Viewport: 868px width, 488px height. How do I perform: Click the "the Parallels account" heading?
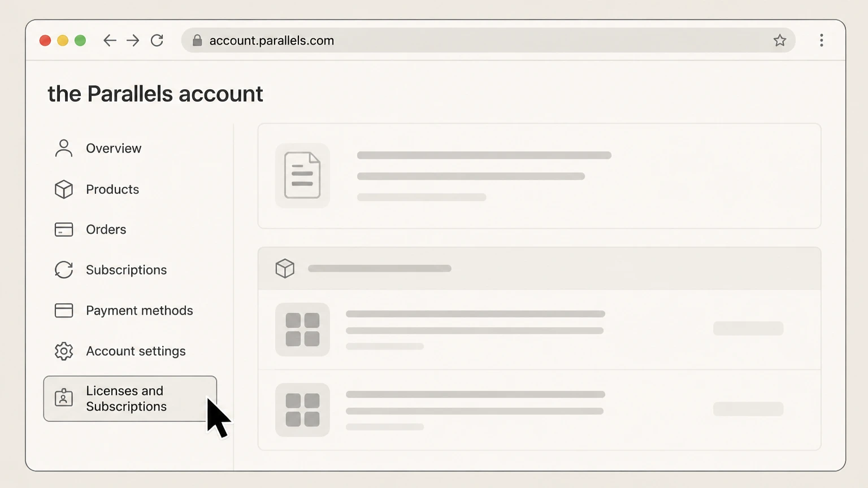155,94
